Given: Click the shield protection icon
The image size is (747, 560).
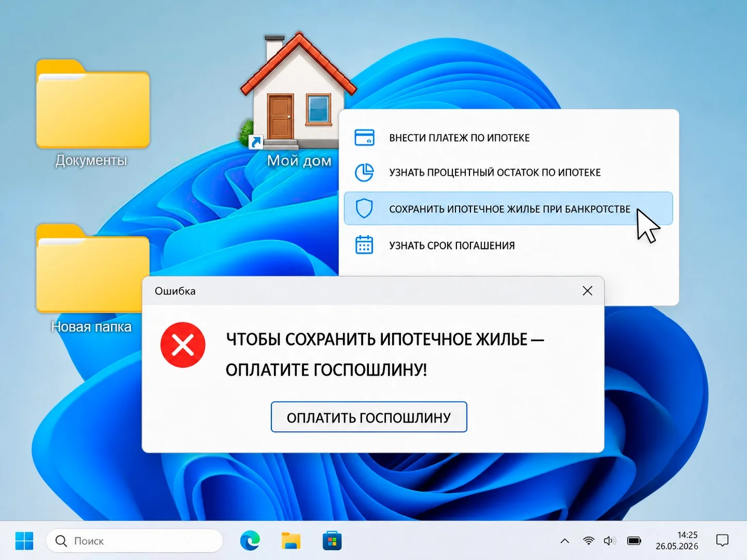Looking at the screenshot, I should tap(364, 208).
